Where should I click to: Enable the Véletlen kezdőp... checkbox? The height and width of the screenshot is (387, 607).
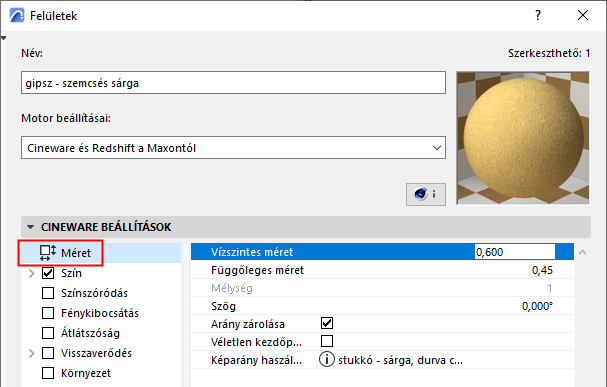click(327, 341)
